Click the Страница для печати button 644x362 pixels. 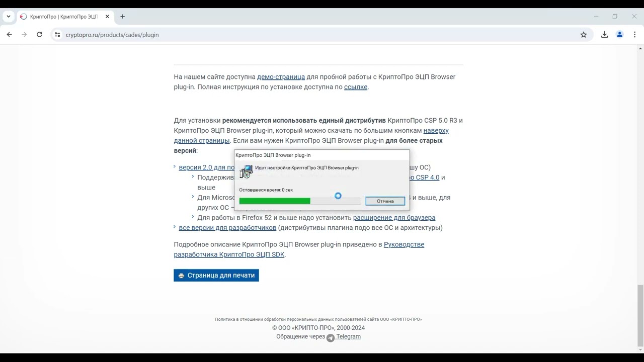[216, 276]
